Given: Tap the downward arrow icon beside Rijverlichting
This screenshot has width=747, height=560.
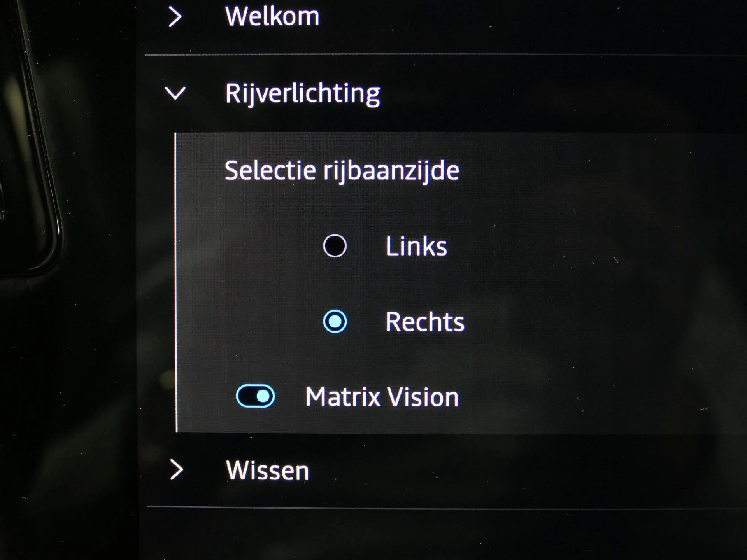Looking at the screenshot, I should pyautogui.click(x=175, y=93).
